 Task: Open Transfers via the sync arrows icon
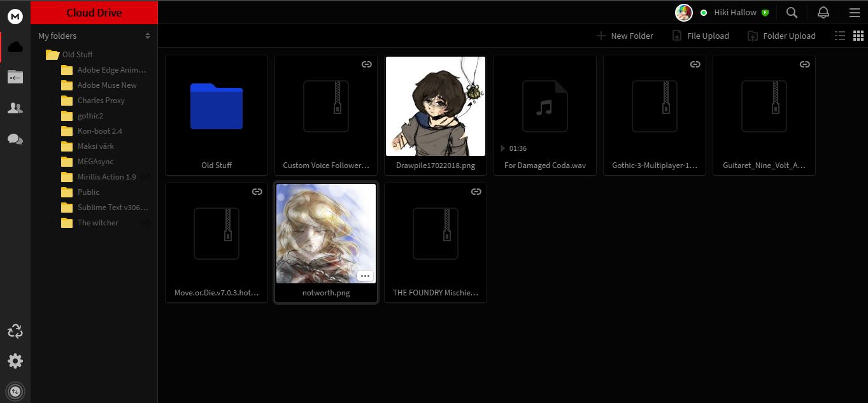click(x=15, y=330)
